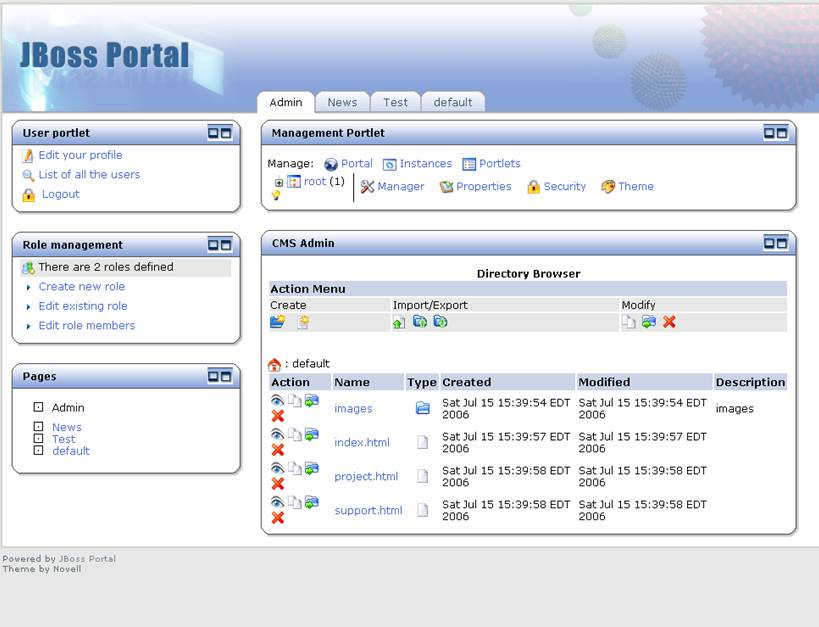Open the News tab
Image resolution: width=819 pixels, height=627 pixels.
(342, 102)
